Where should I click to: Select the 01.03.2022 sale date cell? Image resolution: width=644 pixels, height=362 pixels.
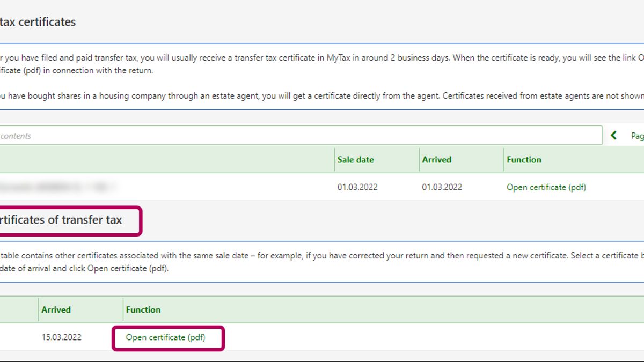[357, 187]
